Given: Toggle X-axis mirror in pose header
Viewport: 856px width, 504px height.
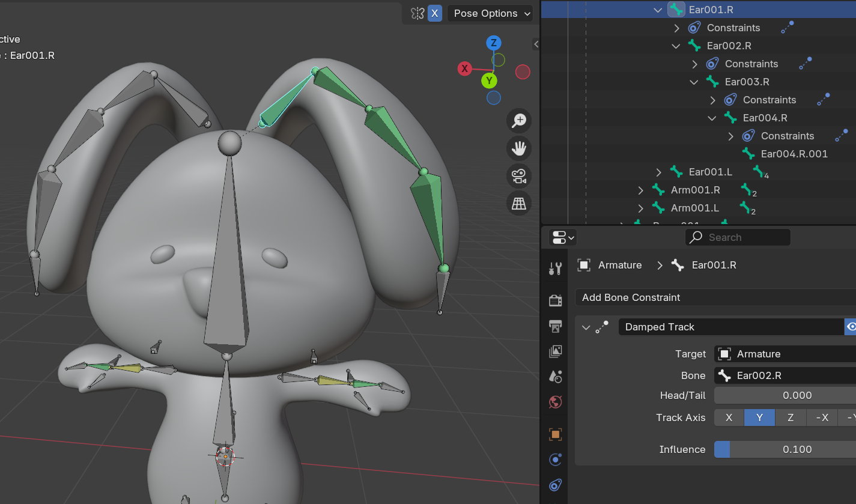Looking at the screenshot, I should pos(435,13).
